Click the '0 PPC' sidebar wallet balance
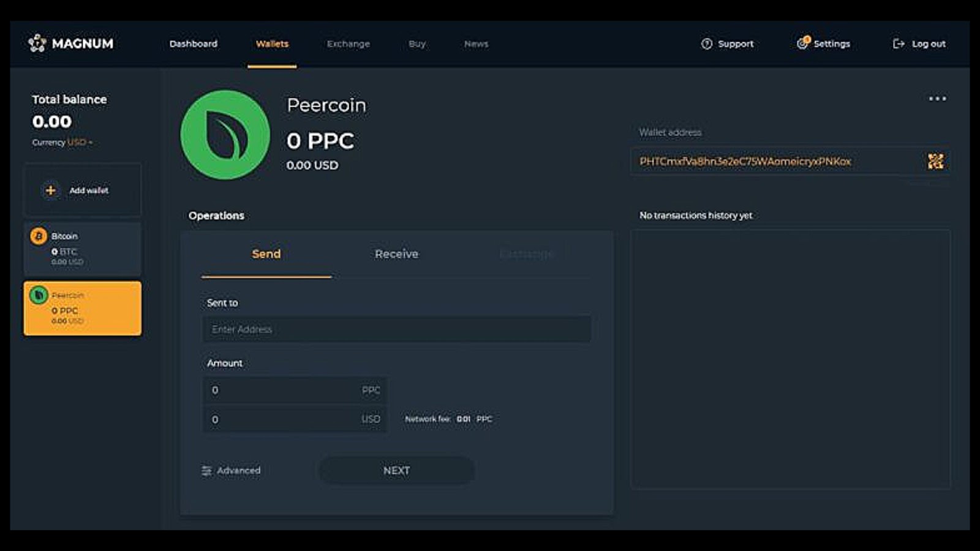This screenshot has height=551, width=980. coord(65,311)
